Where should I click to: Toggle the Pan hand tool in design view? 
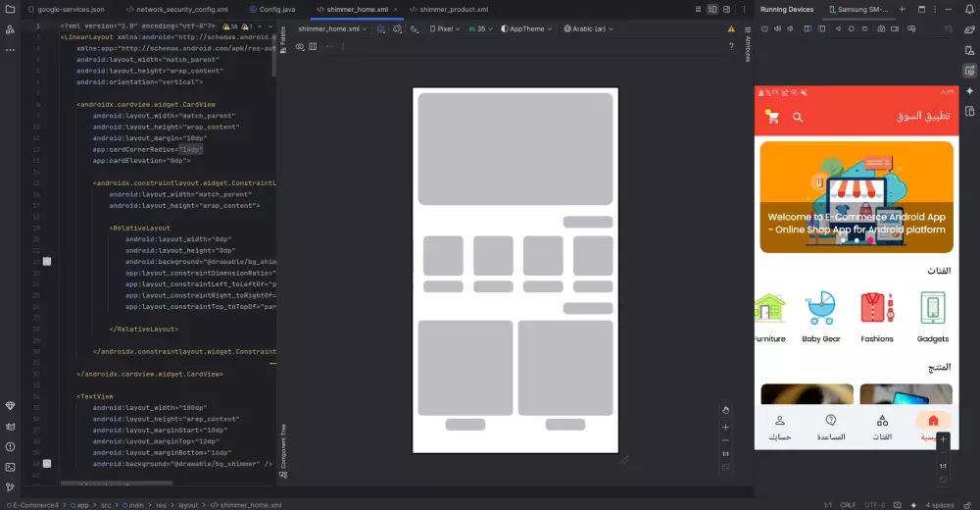pyautogui.click(x=725, y=411)
